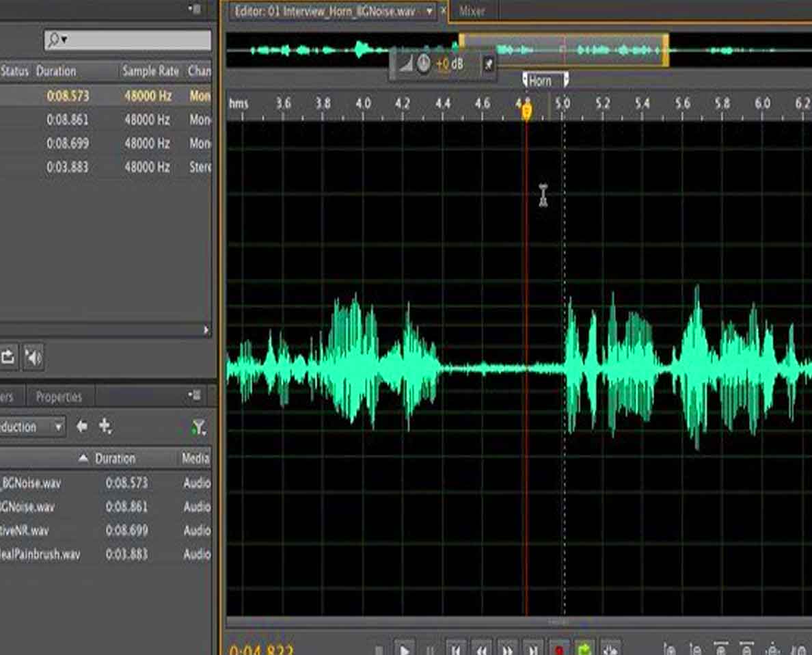
Task: Sort by the Status column header
Action: coord(14,71)
